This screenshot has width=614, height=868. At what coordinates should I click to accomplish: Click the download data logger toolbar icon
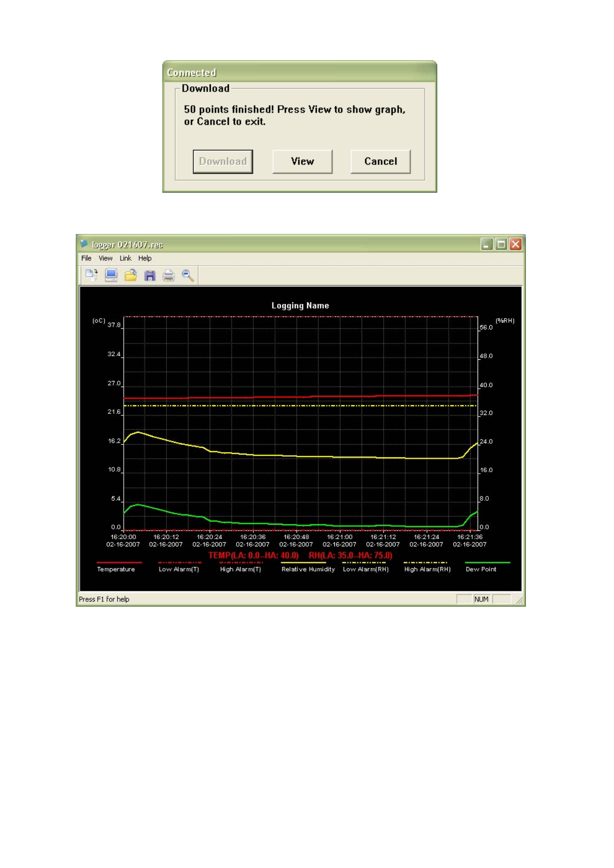tap(92, 275)
